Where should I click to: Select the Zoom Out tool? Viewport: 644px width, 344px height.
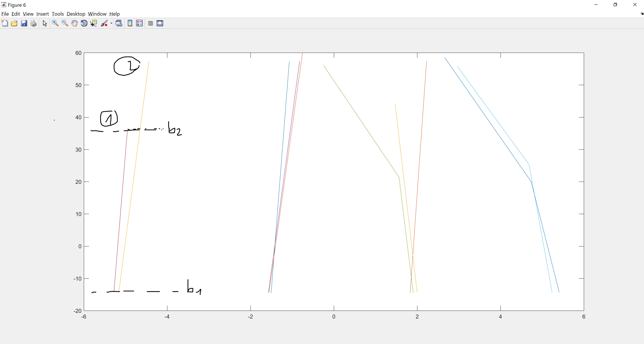[65, 23]
